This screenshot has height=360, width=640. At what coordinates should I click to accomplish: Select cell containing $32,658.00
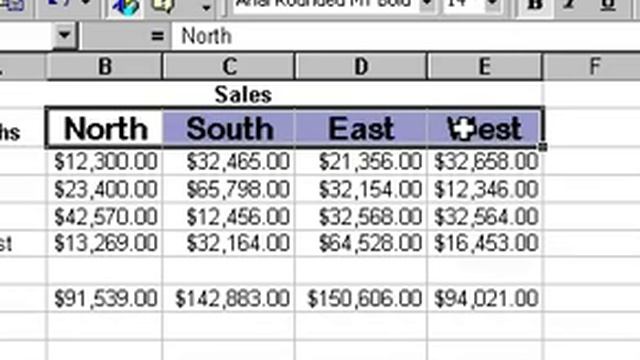(485, 161)
